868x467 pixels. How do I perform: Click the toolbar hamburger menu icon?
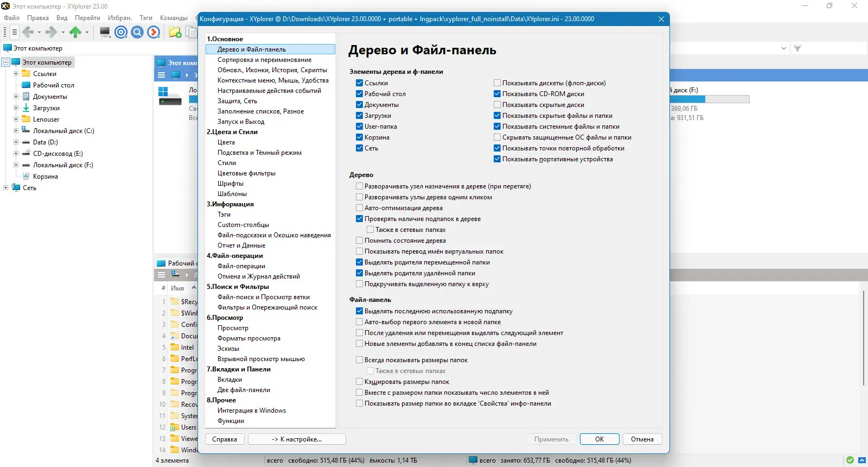click(15, 32)
